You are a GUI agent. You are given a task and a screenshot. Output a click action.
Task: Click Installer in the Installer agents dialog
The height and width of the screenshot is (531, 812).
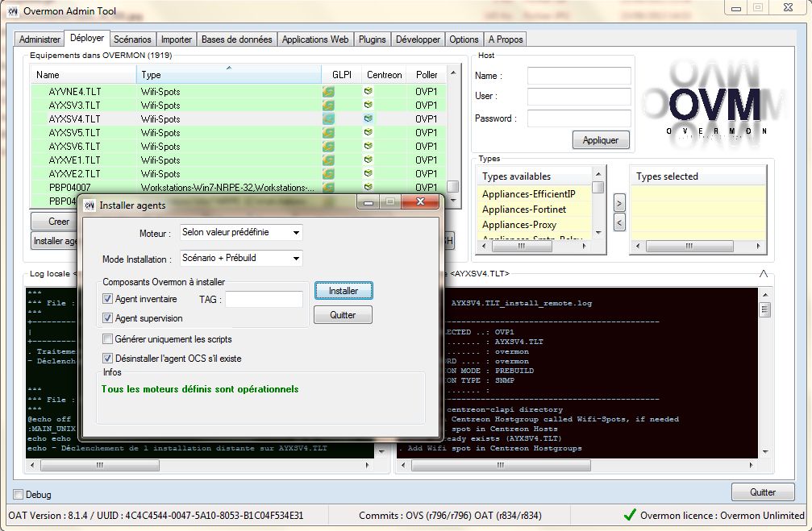click(x=344, y=291)
